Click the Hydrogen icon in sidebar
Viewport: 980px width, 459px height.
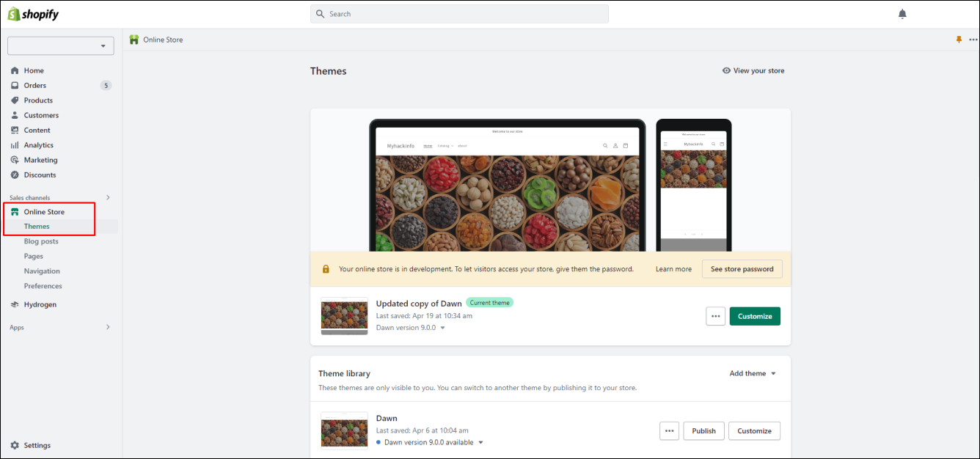pos(15,304)
